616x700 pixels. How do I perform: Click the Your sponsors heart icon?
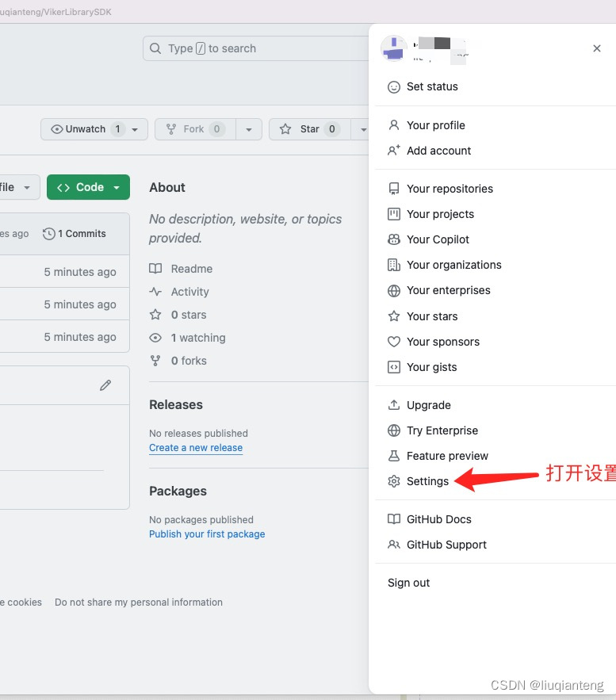pos(394,342)
